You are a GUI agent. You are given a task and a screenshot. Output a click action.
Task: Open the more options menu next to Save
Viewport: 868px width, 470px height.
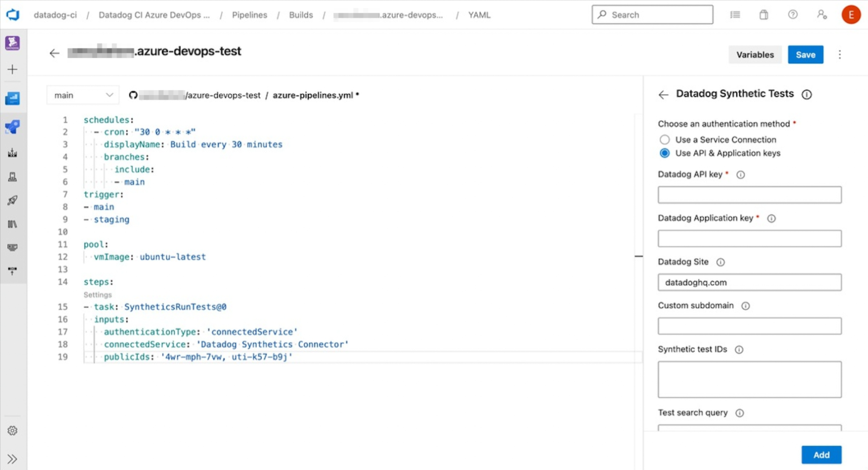840,54
